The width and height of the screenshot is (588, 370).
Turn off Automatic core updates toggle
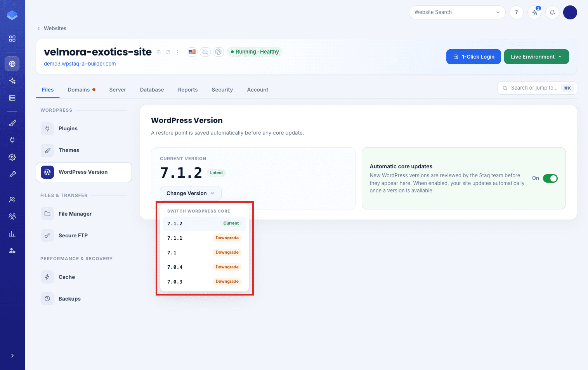pos(550,178)
